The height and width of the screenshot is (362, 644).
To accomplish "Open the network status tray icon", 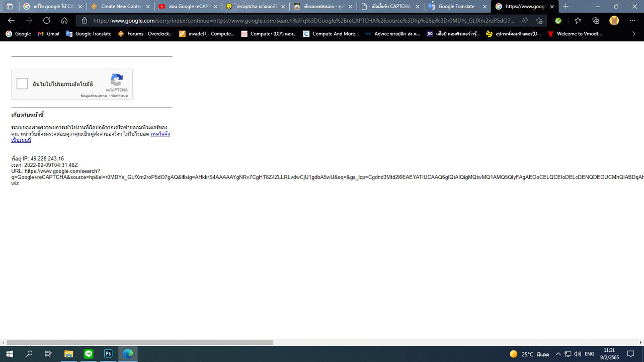I will point(568,354).
